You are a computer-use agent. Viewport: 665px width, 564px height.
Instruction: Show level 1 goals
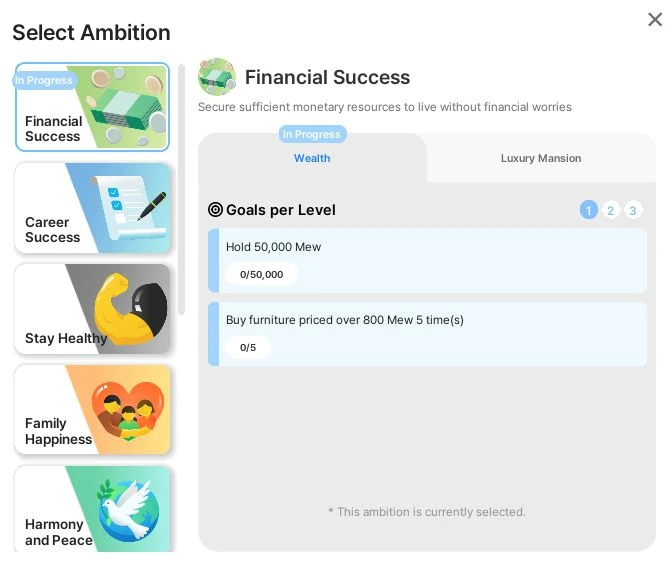pyautogui.click(x=589, y=210)
